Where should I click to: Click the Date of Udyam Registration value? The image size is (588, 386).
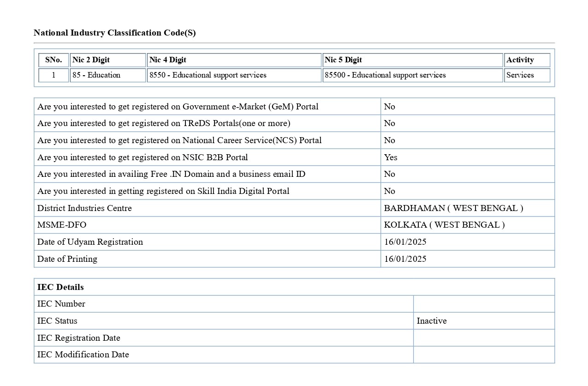[x=405, y=242]
